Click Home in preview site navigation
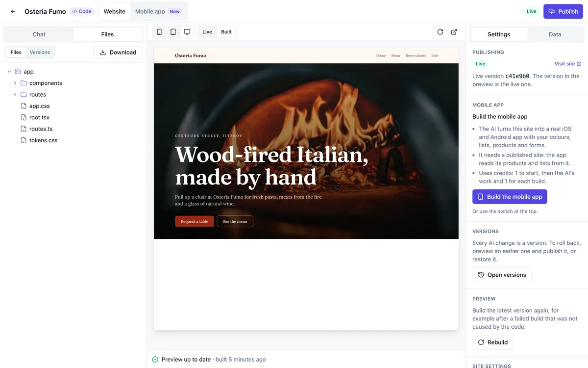 381,55
